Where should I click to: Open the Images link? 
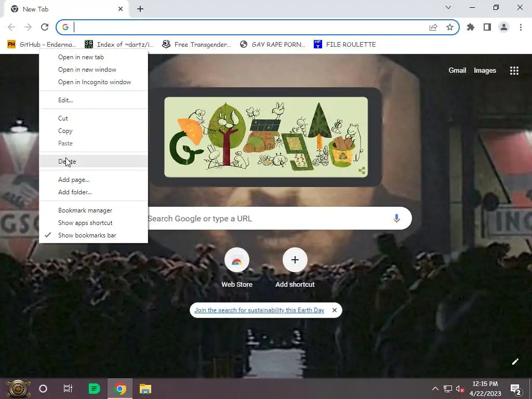coord(485,70)
